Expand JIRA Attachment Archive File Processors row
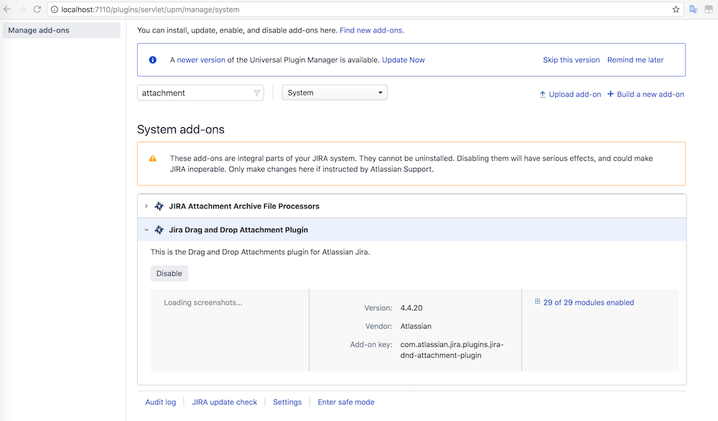The image size is (718, 421). (146, 206)
